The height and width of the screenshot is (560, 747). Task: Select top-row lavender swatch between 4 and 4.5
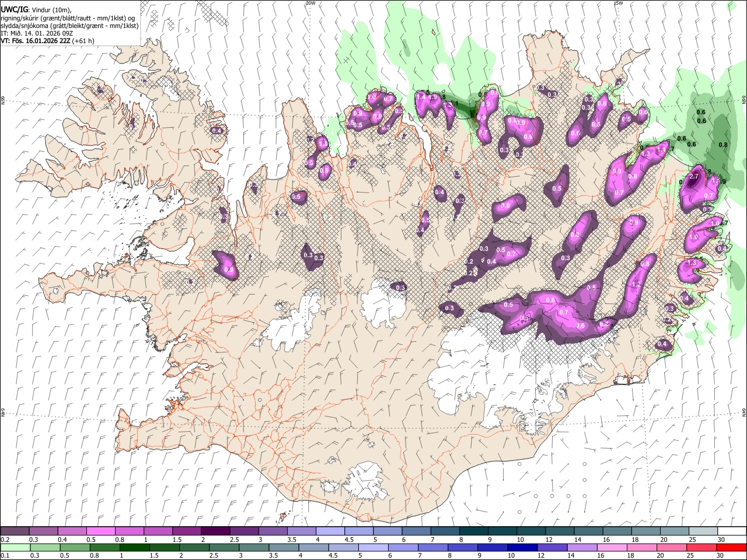[x=330, y=531]
